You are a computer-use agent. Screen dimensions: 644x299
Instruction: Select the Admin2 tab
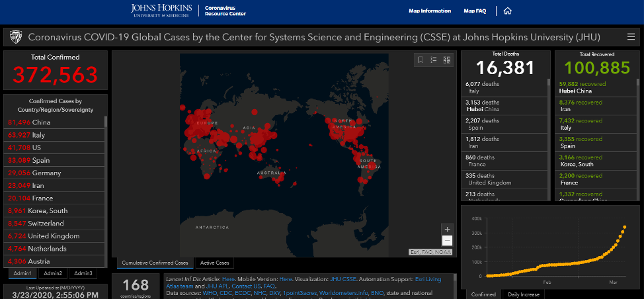(53, 274)
